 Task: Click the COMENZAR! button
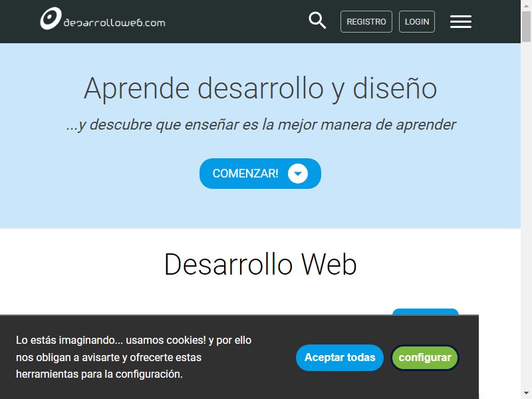pos(260,174)
